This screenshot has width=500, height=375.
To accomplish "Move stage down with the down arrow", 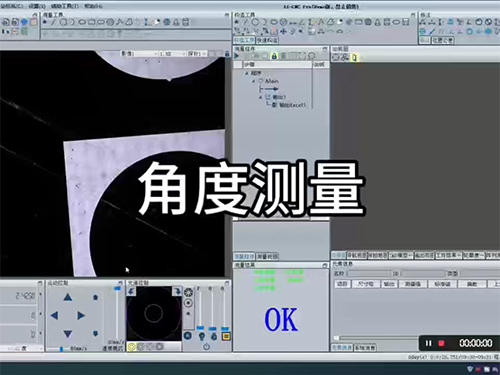I will pos(68,333).
